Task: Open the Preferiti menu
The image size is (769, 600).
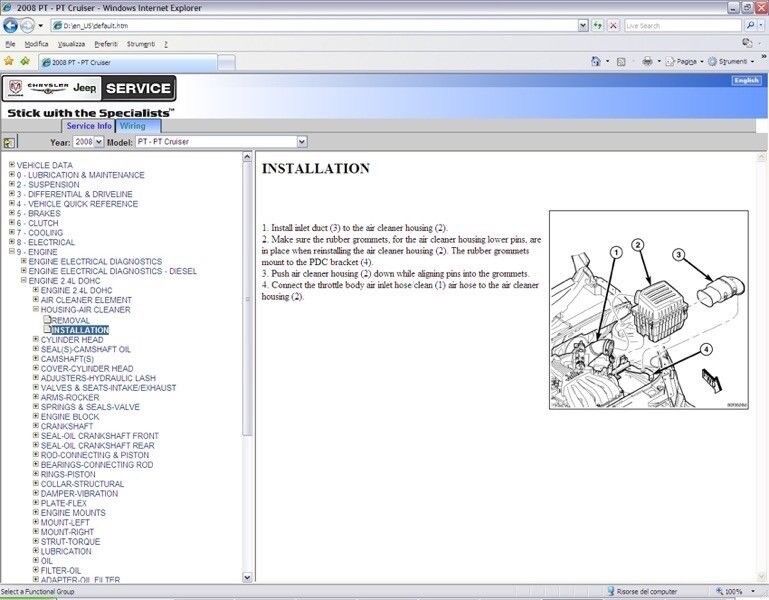Action: tap(105, 44)
